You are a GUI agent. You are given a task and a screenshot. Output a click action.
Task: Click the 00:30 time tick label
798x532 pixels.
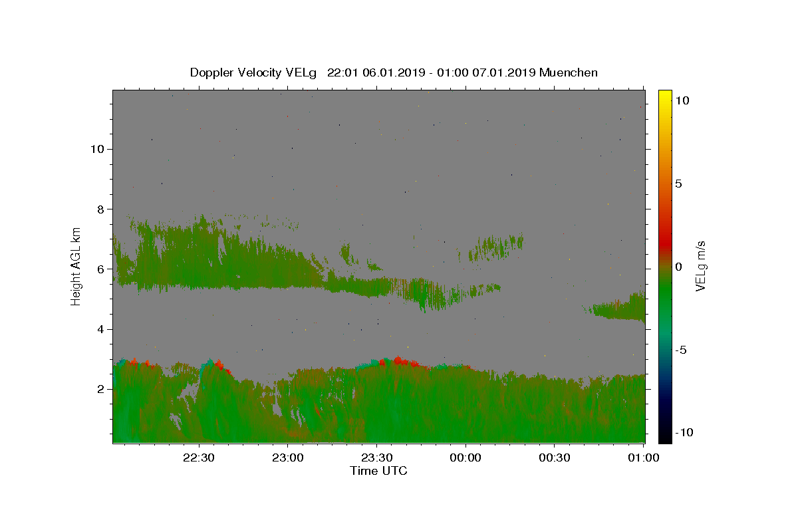pos(554,458)
